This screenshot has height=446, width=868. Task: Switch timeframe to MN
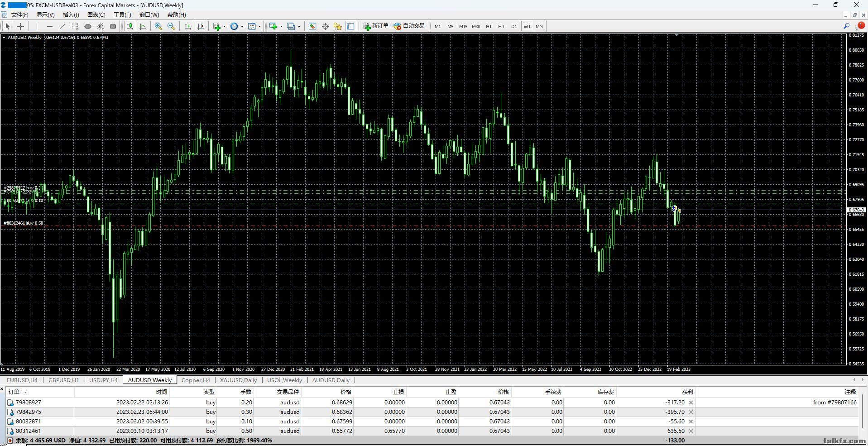(539, 26)
